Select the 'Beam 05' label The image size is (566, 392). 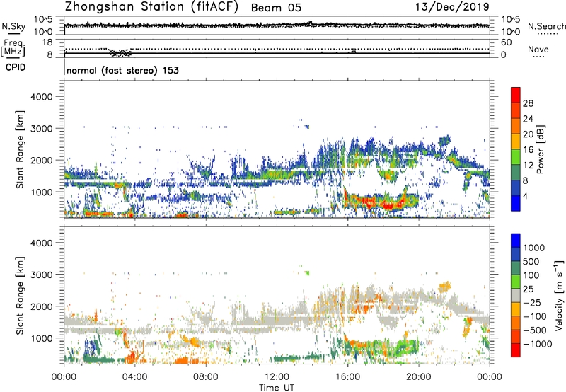coord(276,8)
